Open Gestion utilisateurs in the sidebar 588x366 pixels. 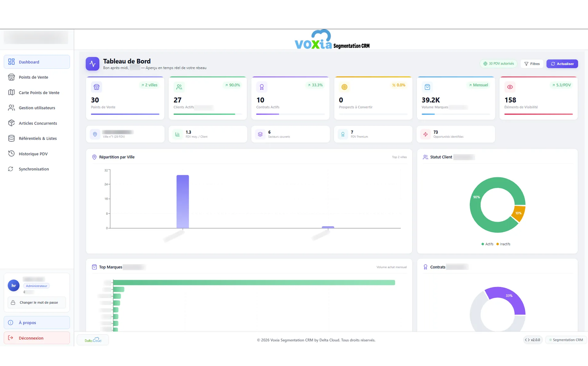point(37,108)
